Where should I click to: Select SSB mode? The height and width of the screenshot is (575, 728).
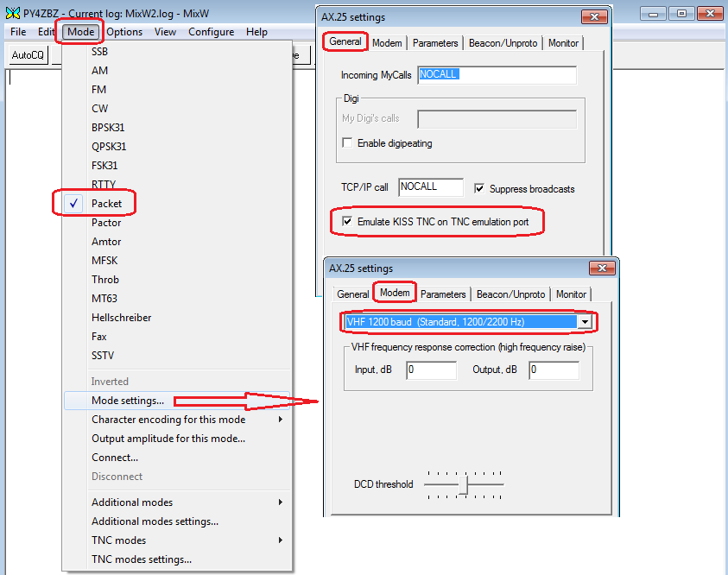click(x=177, y=52)
